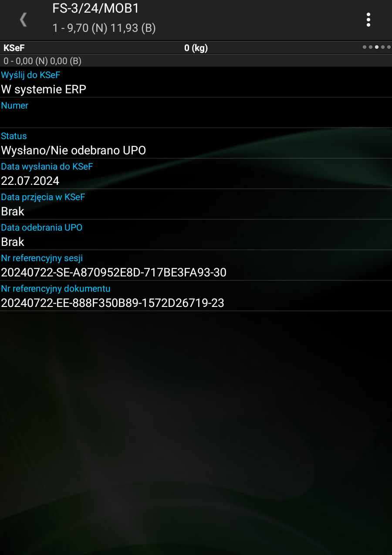
Task: Tap the 1 - 9,70 (N) 11,93 (B) summary
Action: (104, 28)
